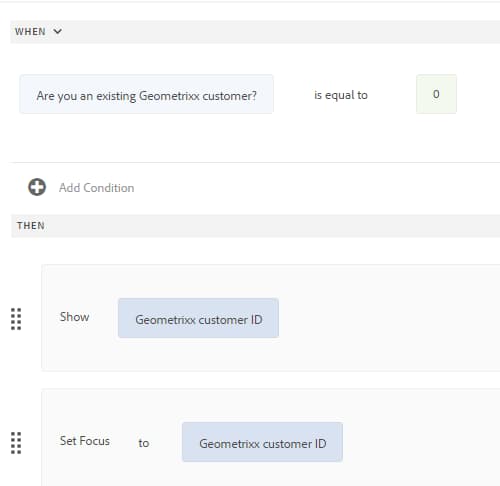
Task: Click the WHEN label text
Action: (30, 32)
